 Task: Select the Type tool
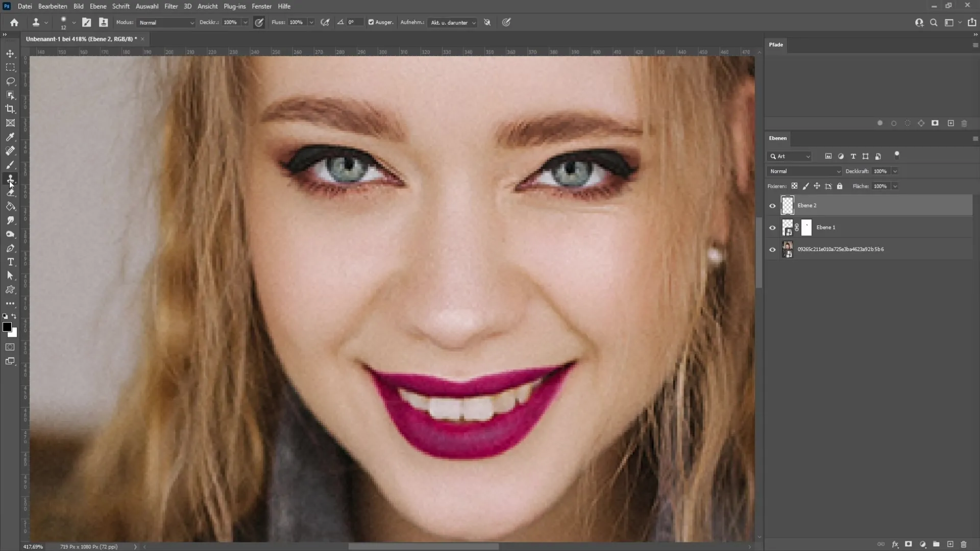pos(10,262)
